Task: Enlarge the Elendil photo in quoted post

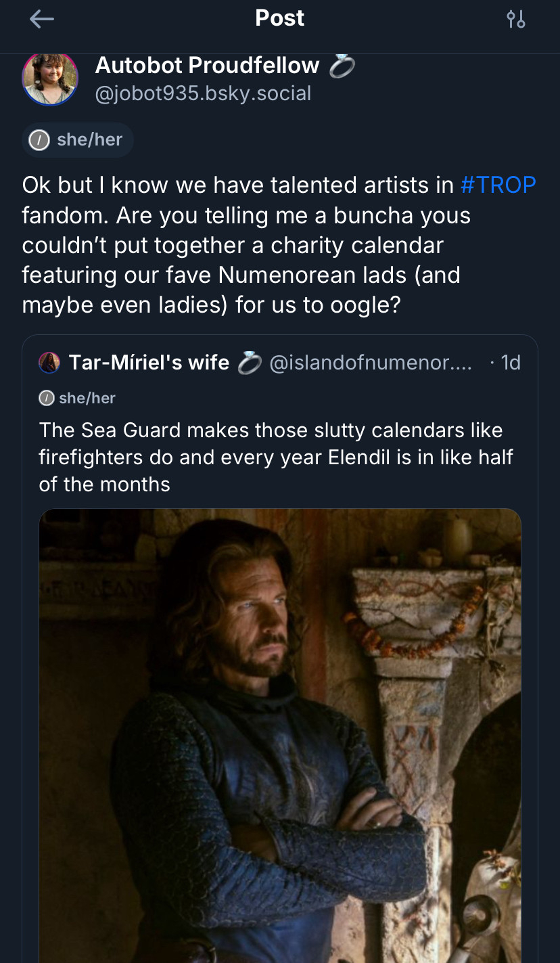Action: (280, 731)
